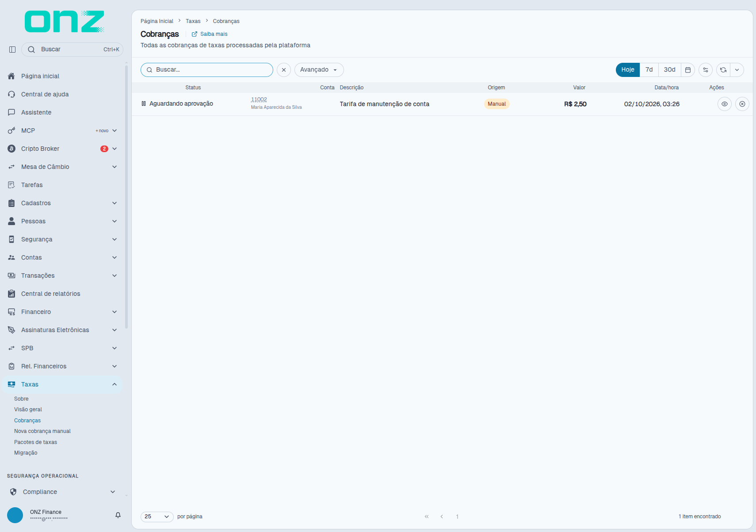Screen dimensions: 756x532
Task: Go to Taxas breadcrumb
Action: tap(193, 21)
